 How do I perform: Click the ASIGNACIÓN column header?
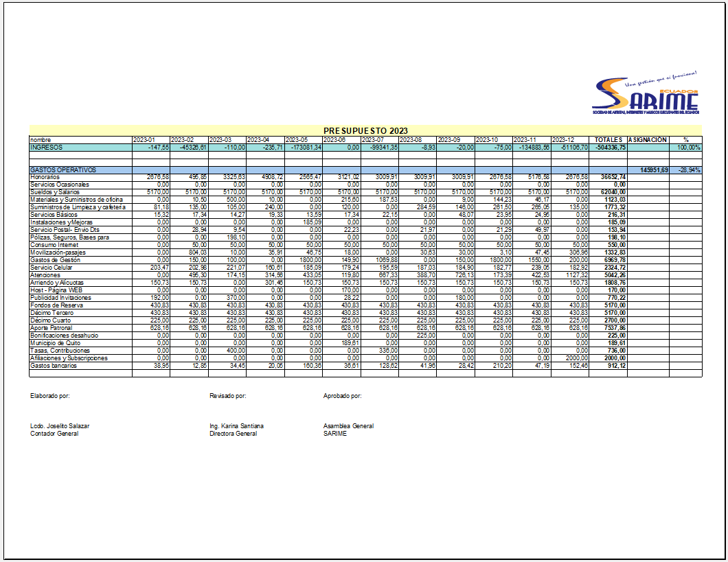tap(648, 140)
